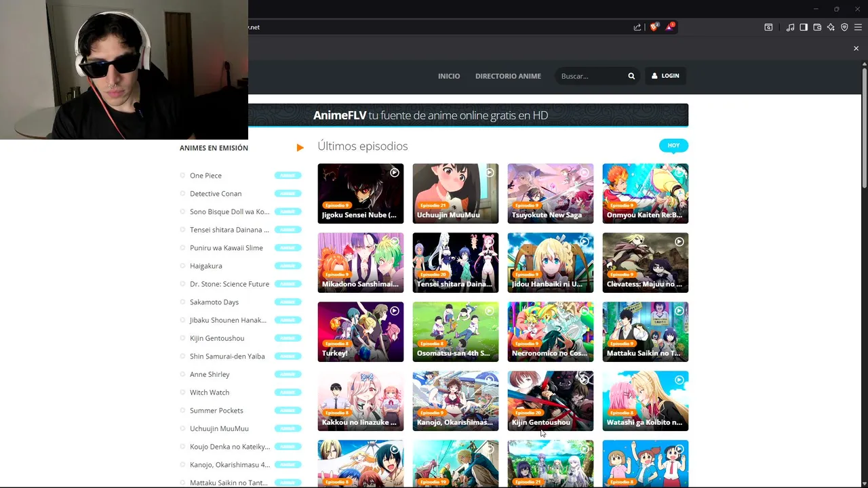Open the Brave Playlist music note icon
This screenshot has height=488, width=868.
[x=790, y=27]
